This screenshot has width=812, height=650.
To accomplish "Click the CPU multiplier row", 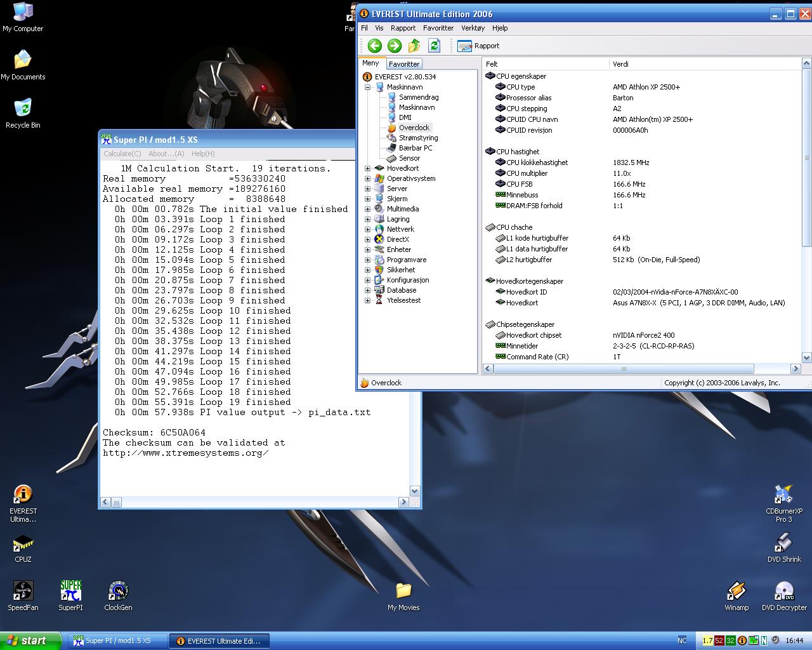I will coord(643,173).
